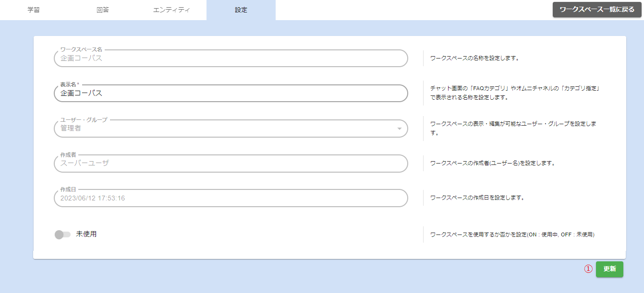The width and height of the screenshot is (644, 293).
Task: Click the 作成者 field showing スーパーユーザ
Action: pyautogui.click(x=231, y=164)
